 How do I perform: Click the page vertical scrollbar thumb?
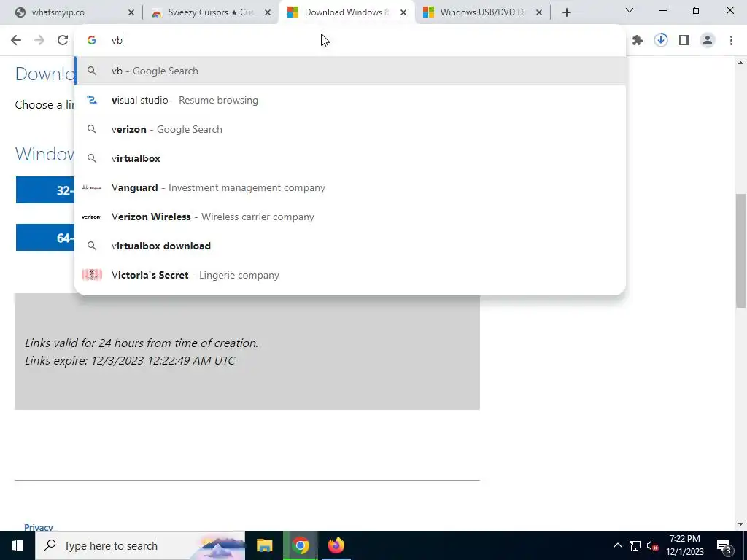click(x=740, y=251)
